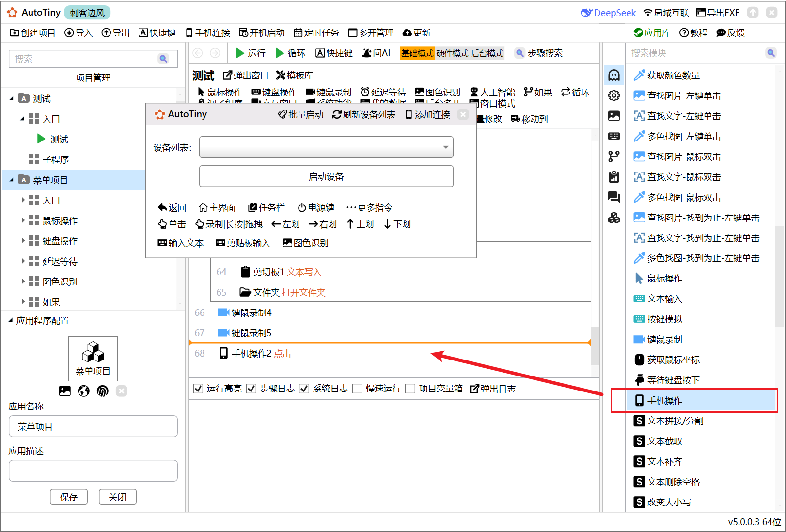This screenshot has height=532, width=786.
Task: Open the 设备列表 device dropdown
Action: 326,147
